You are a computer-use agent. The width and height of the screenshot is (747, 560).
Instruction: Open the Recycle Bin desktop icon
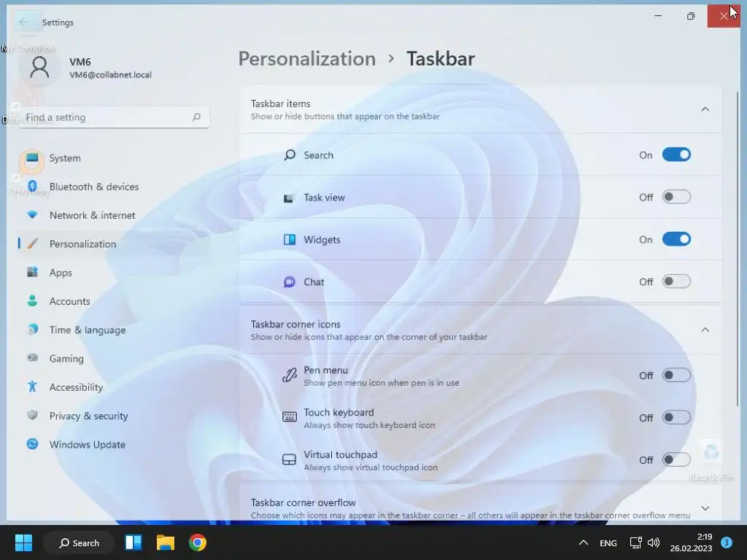click(711, 459)
